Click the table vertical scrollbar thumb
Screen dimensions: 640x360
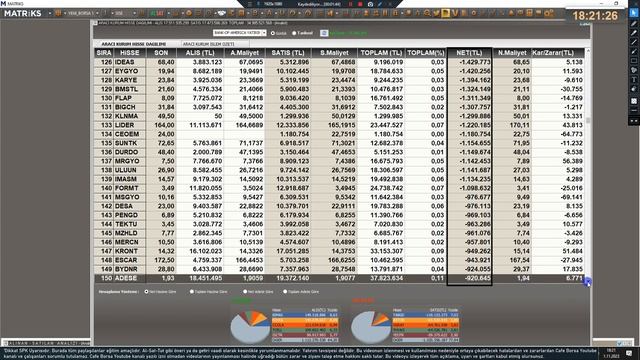[588, 120]
